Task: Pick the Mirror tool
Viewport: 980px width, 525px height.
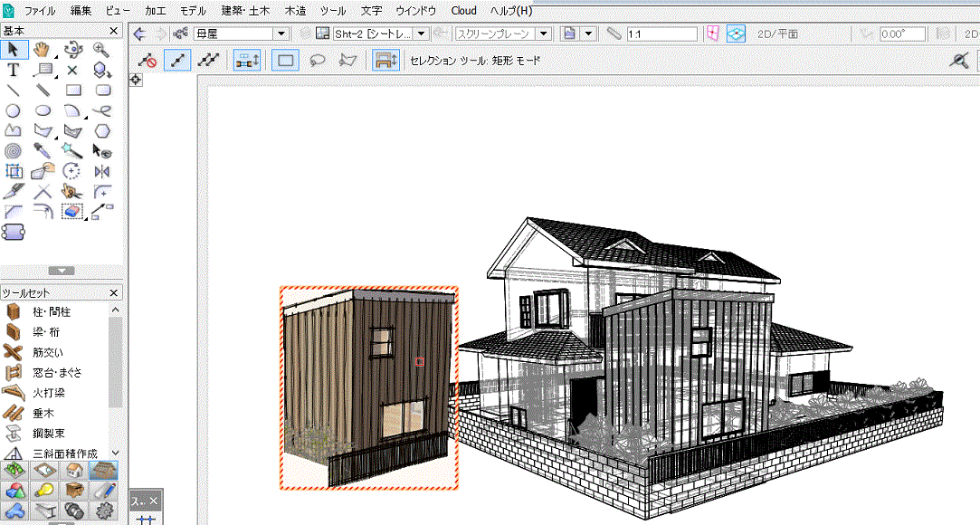Action: pos(101,170)
